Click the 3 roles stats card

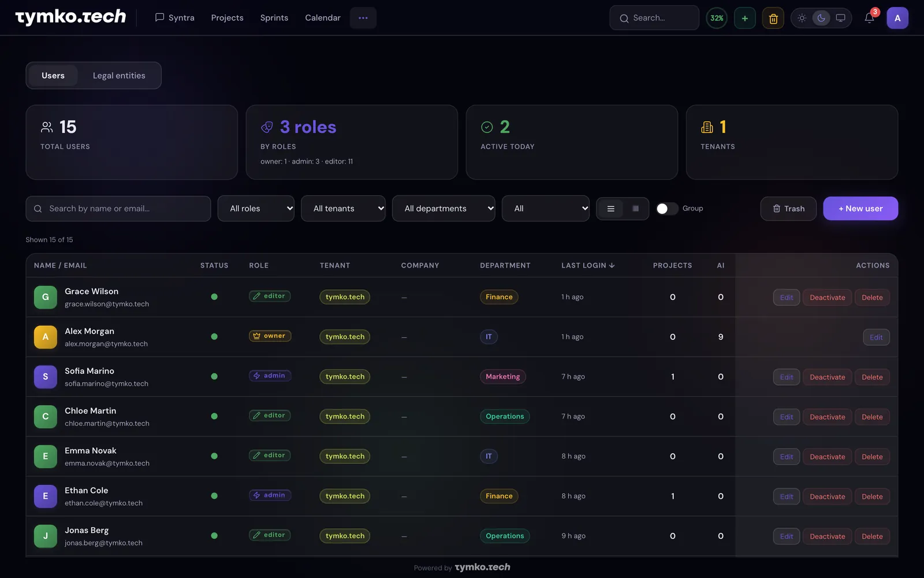(x=352, y=142)
